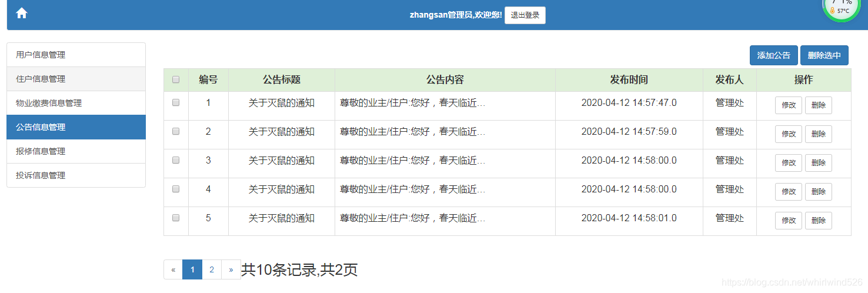
Task: Click 删除 for announcement 1
Action: click(818, 105)
